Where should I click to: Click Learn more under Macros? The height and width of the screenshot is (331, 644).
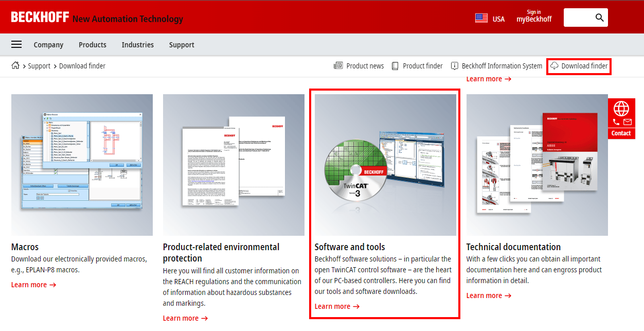coord(33,285)
